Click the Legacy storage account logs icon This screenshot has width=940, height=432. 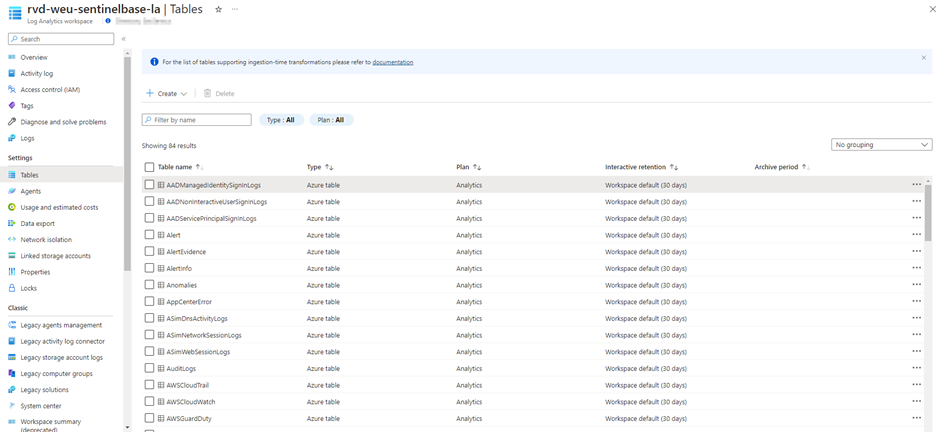pos(12,358)
